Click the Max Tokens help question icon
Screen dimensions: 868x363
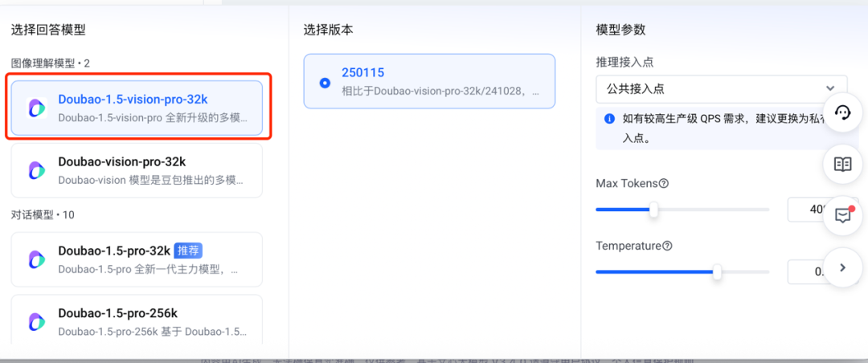tap(664, 183)
